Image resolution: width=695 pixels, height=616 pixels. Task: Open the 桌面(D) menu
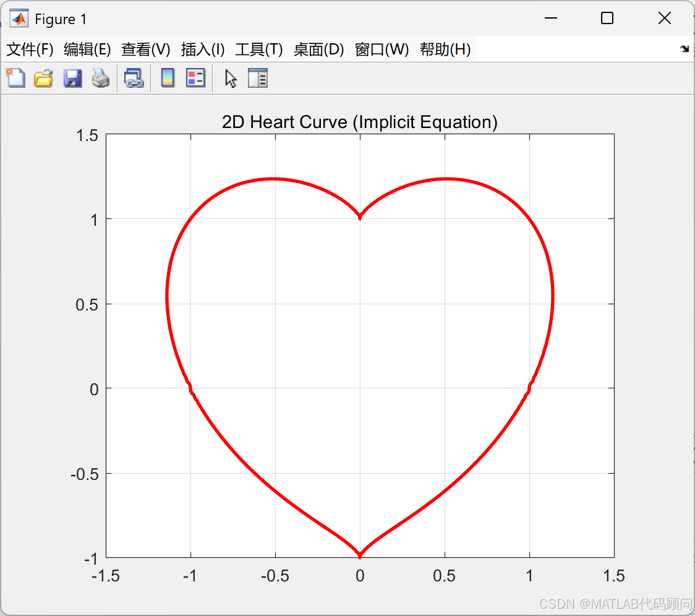[318, 49]
